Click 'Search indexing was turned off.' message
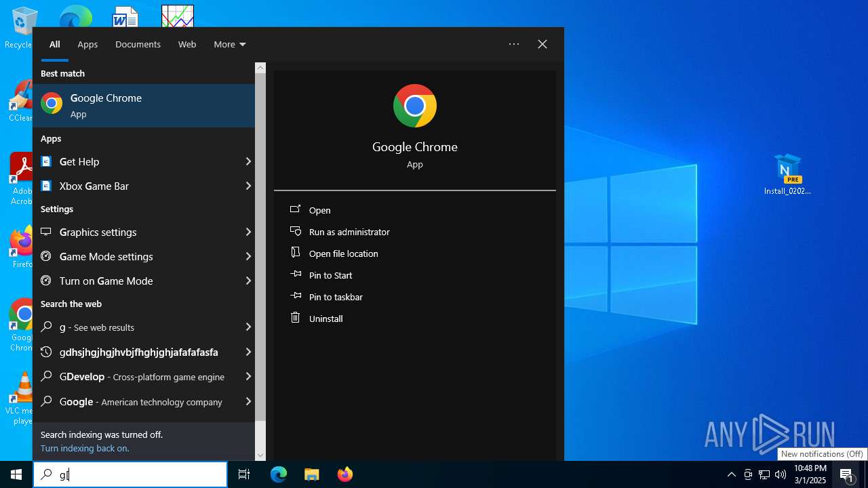The width and height of the screenshot is (868, 488). click(x=102, y=434)
